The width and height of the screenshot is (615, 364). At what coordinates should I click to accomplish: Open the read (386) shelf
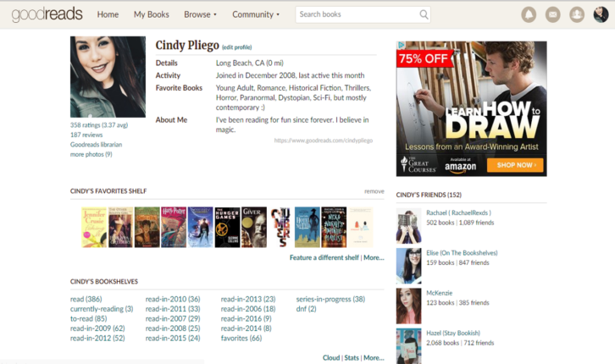(86, 299)
